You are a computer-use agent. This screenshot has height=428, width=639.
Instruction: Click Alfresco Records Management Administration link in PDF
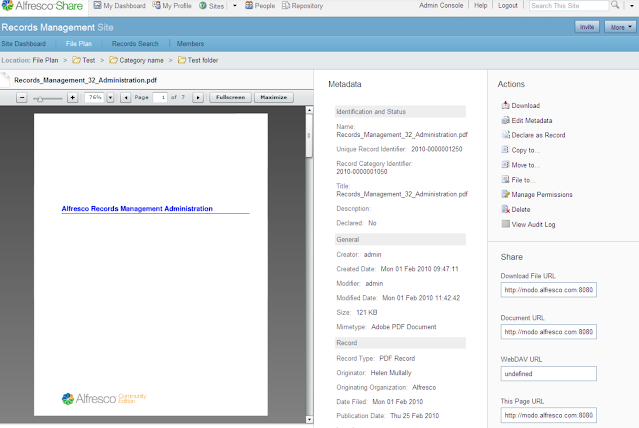click(137, 208)
